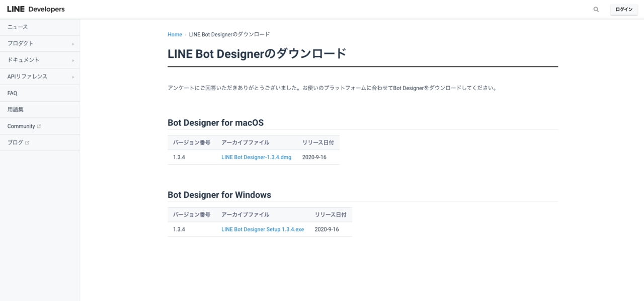Download LINE Bot Designer Setup 1.3.4.exe

click(262, 229)
